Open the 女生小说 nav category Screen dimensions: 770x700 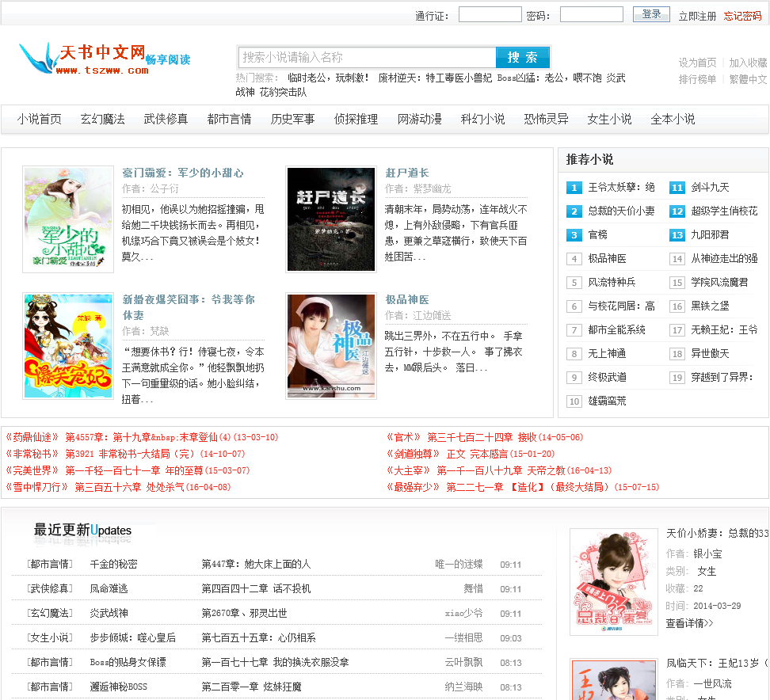609,120
